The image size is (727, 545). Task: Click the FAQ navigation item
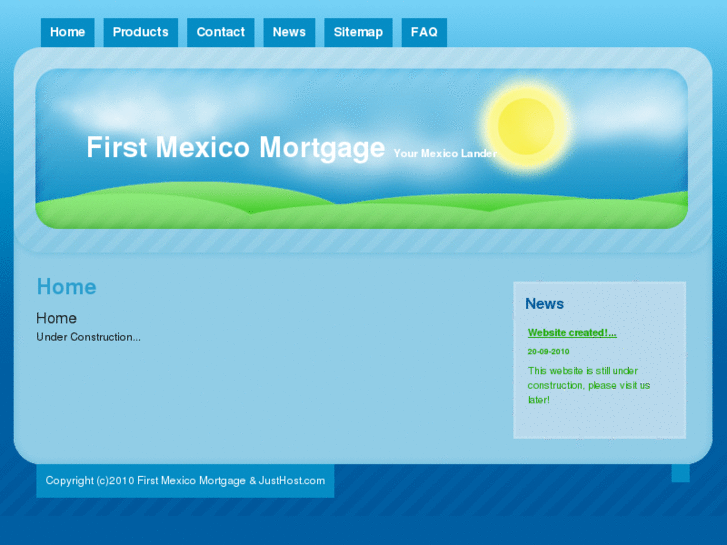point(424,32)
